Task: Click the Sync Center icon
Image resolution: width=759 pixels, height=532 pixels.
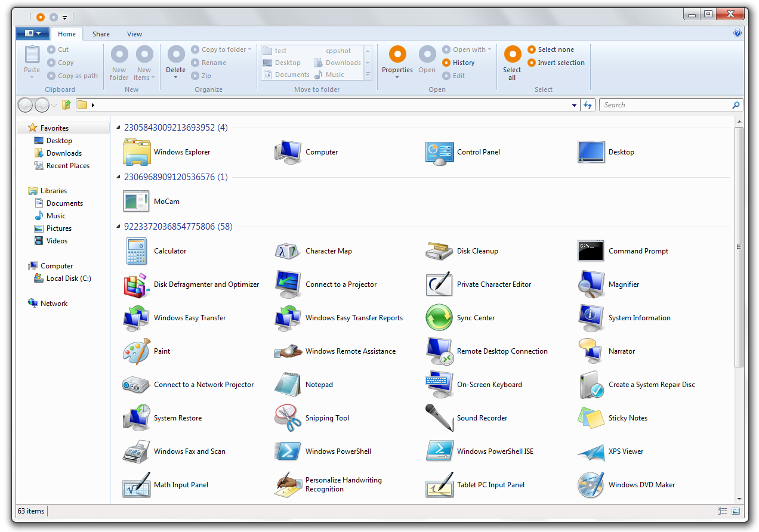Action: click(x=440, y=318)
